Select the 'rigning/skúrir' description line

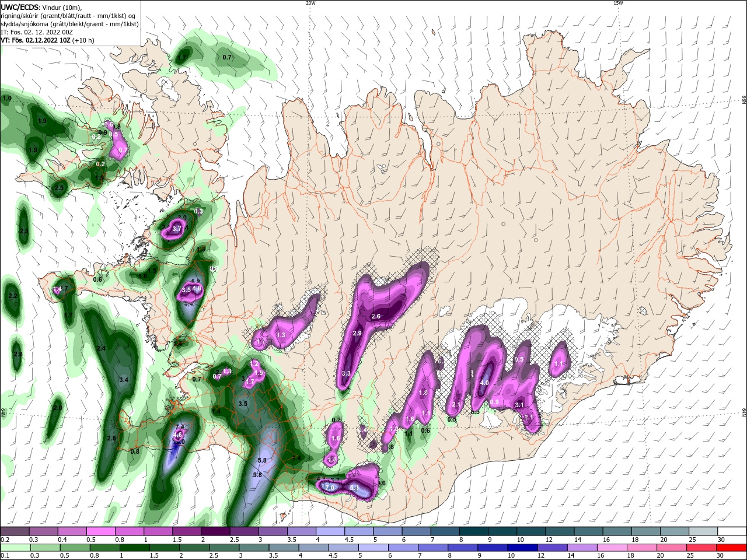tap(68, 16)
